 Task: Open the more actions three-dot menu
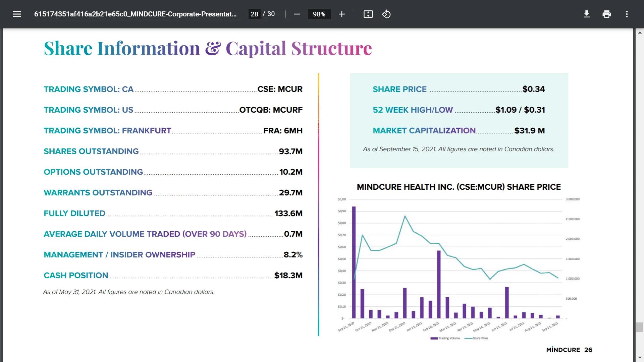click(x=627, y=14)
